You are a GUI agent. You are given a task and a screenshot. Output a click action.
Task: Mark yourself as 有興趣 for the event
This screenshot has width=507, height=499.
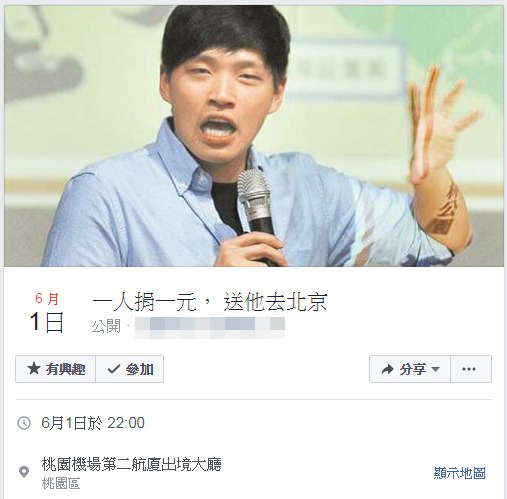56,369
